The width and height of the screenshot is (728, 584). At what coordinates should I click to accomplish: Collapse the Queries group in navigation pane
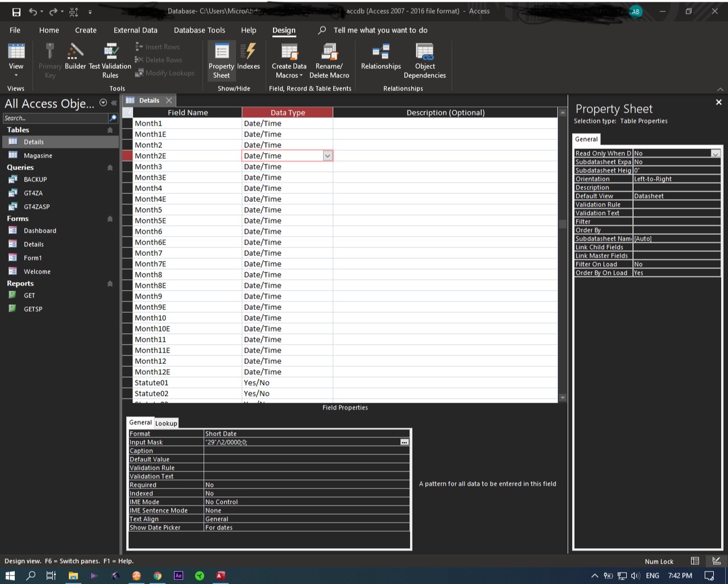110,168
